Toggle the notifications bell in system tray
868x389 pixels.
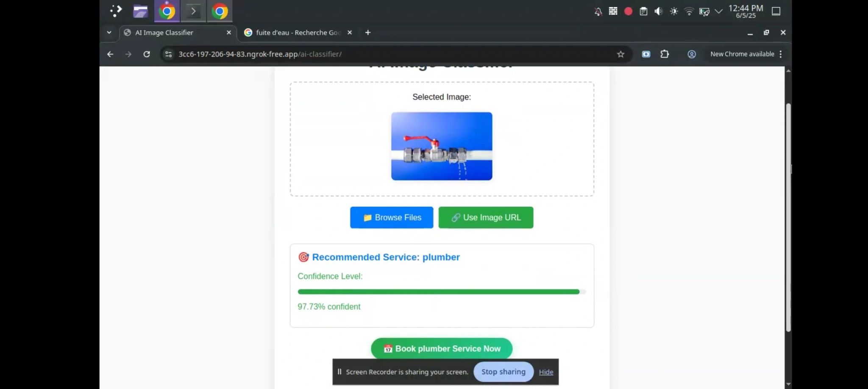(x=598, y=11)
